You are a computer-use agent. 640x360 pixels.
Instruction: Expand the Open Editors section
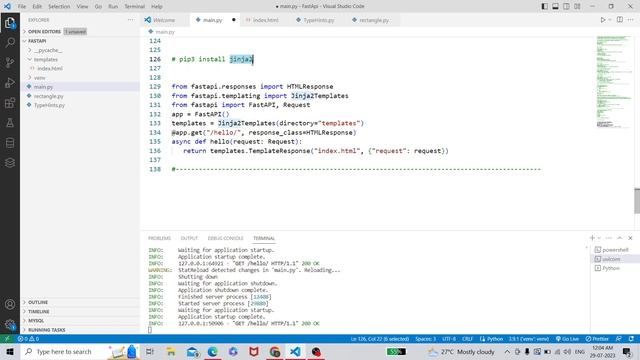click(44, 31)
